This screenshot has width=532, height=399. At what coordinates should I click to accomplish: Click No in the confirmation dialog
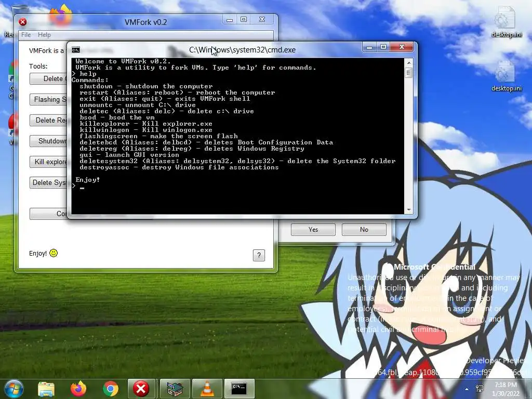364,229
